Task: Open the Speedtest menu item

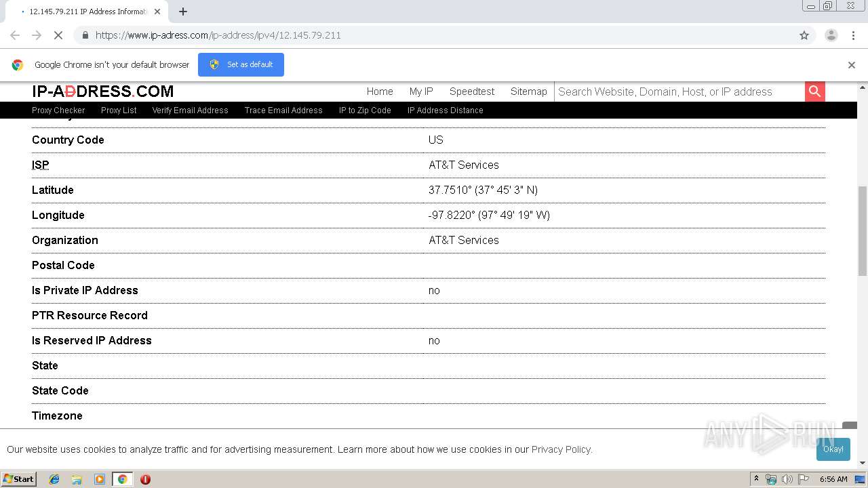Action: [472, 91]
